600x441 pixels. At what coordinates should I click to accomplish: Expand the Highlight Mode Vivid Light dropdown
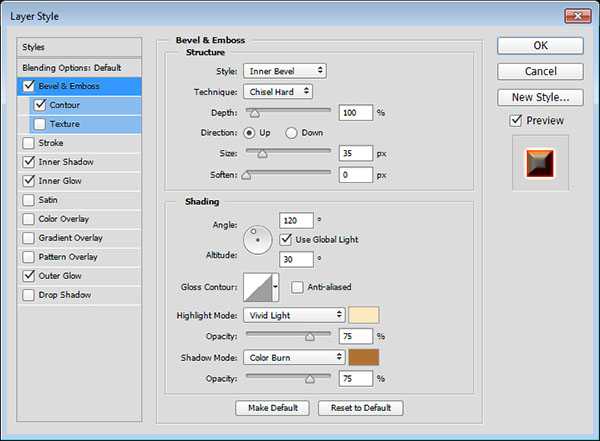pyautogui.click(x=294, y=315)
